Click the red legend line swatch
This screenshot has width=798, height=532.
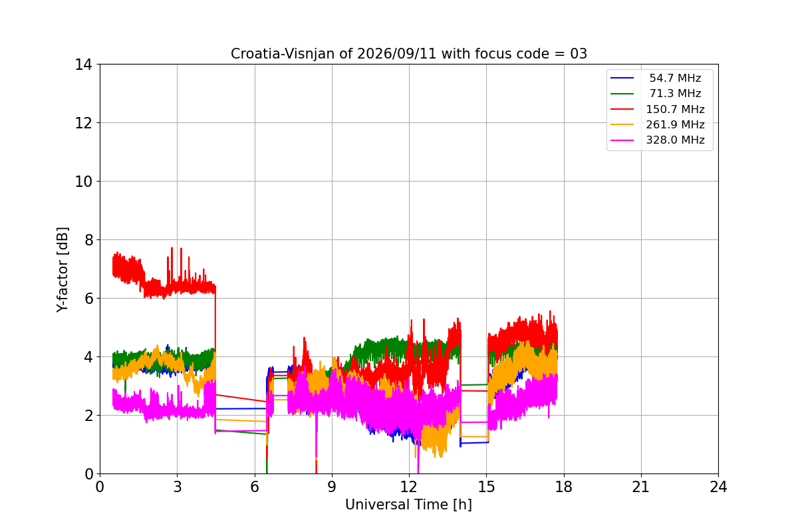click(x=624, y=110)
